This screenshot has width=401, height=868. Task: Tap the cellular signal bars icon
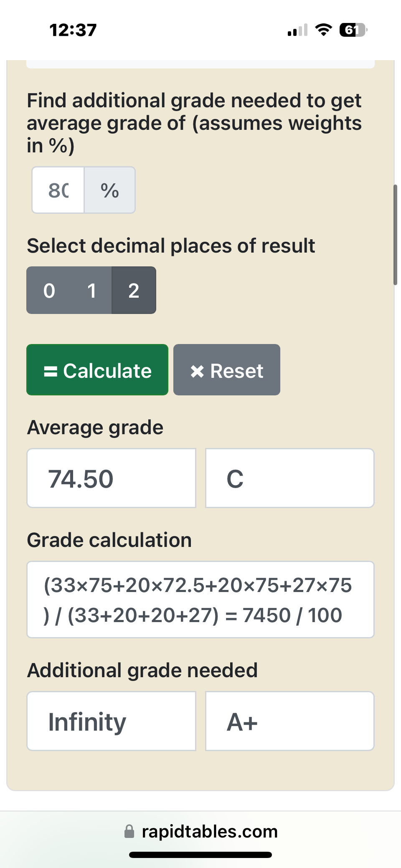297,30
